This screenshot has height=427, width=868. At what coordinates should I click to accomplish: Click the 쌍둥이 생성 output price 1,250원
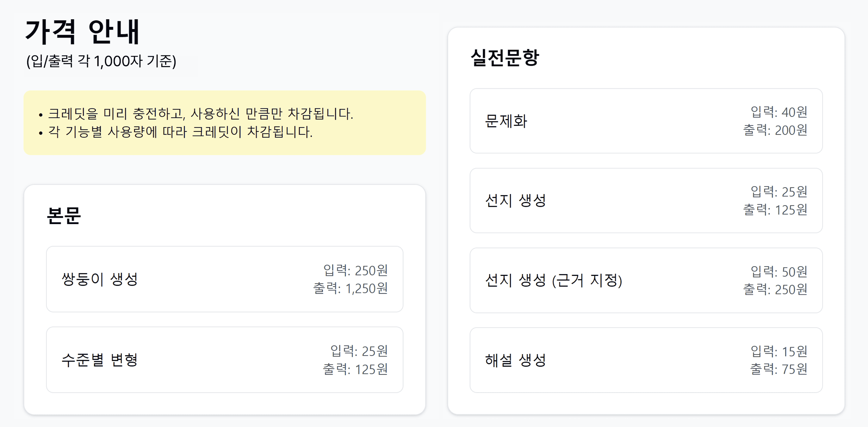coord(350,289)
